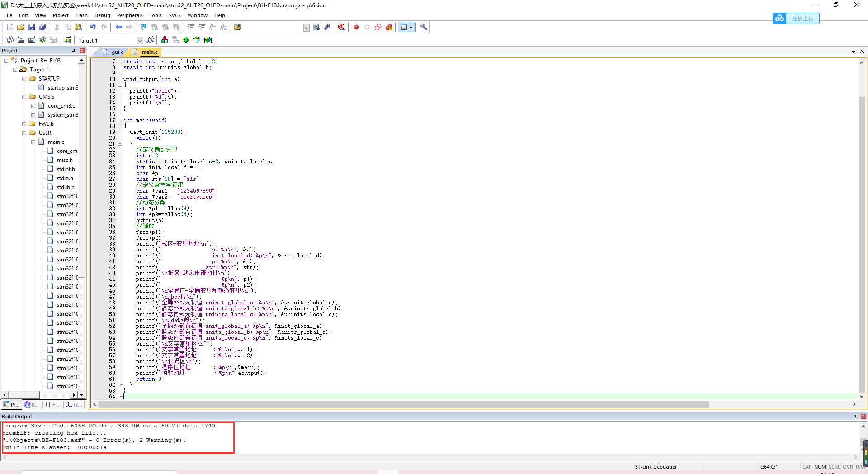Click the editor horizontal scrollbar
Screen dimensions: 868x474
click(x=403, y=404)
